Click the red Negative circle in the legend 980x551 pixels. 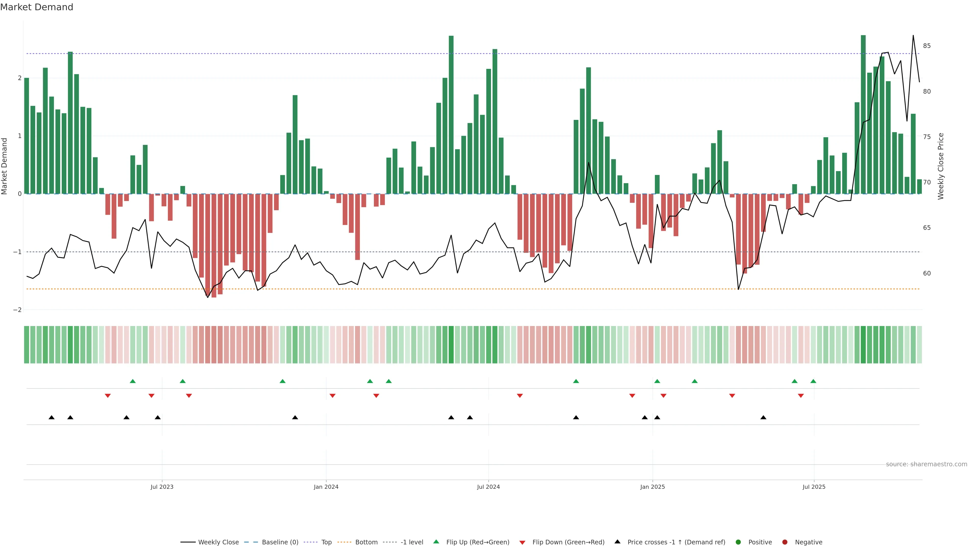tap(785, 542)
